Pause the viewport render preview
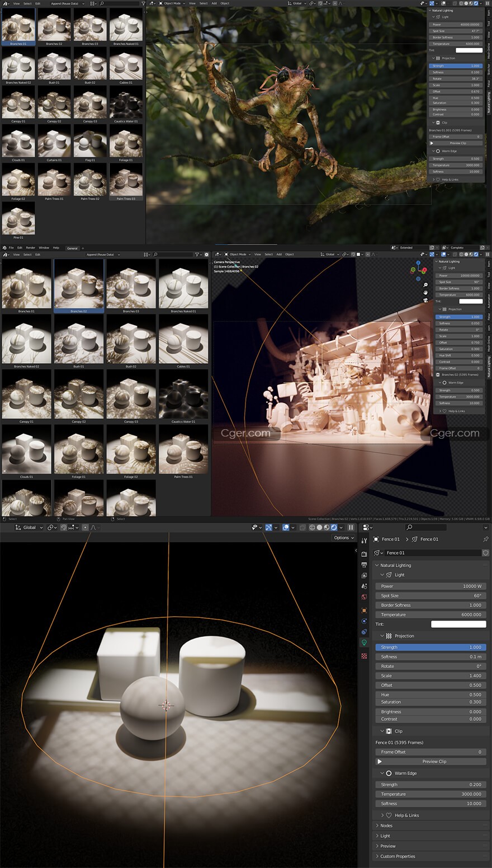The height and width of the screenshot is (868, 492). point(351,527)
